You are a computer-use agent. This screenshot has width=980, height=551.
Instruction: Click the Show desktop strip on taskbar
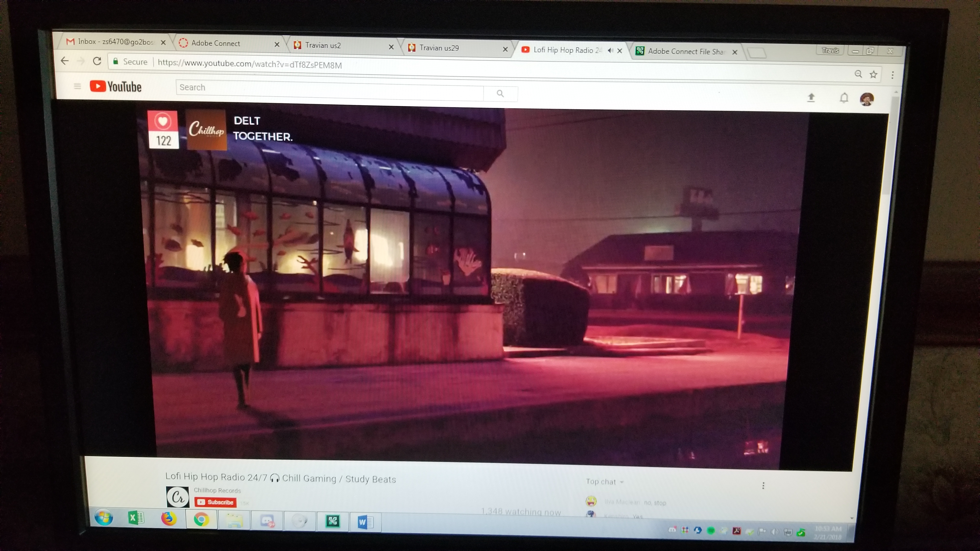pos(851,533)
